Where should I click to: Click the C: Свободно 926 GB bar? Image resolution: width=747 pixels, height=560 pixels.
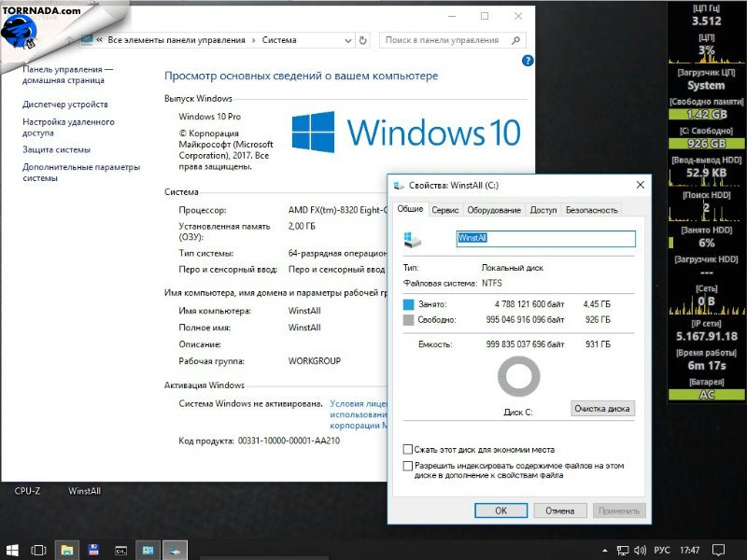point(707,144)
